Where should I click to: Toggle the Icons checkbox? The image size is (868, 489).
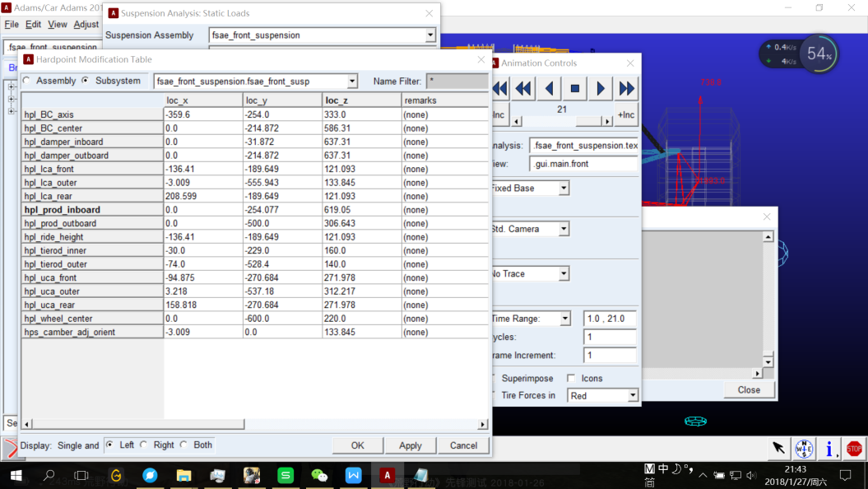point(571,378)
